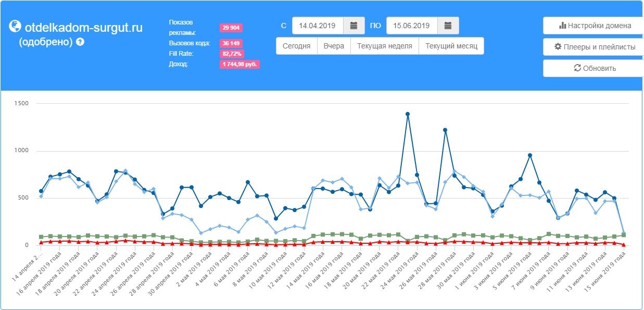Open the end date calendar picker

point(448,26)
